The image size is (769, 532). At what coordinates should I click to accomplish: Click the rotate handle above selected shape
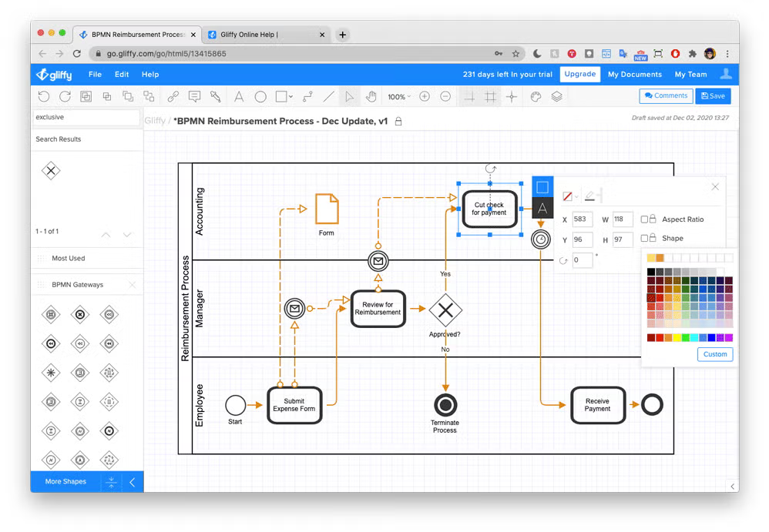[x=490, y=169]
